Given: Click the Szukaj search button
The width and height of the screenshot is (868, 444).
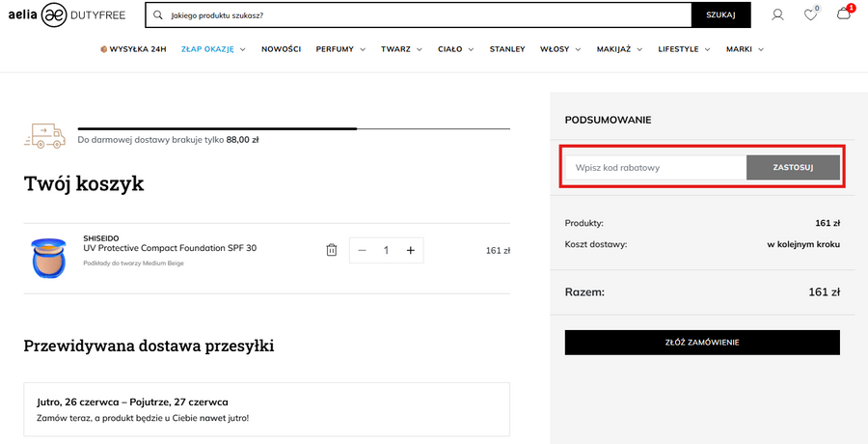Looking at the screenshot, I should point(720,15).
